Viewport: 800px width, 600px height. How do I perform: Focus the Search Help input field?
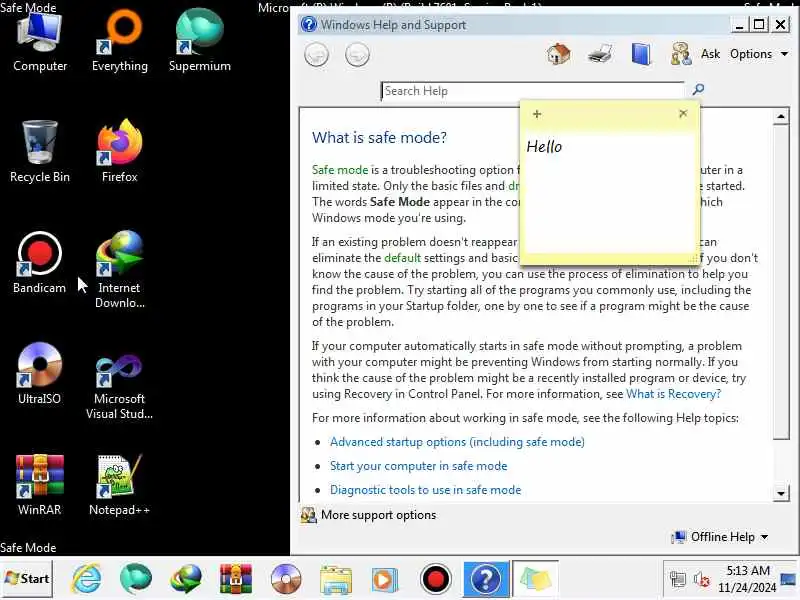pos(532,91)
